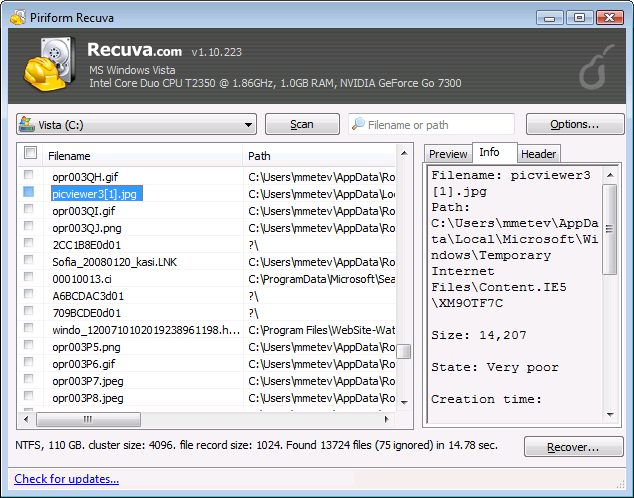Sort by the Filename column header
This screenshot has width=634, height=498.
coord(142,156)
